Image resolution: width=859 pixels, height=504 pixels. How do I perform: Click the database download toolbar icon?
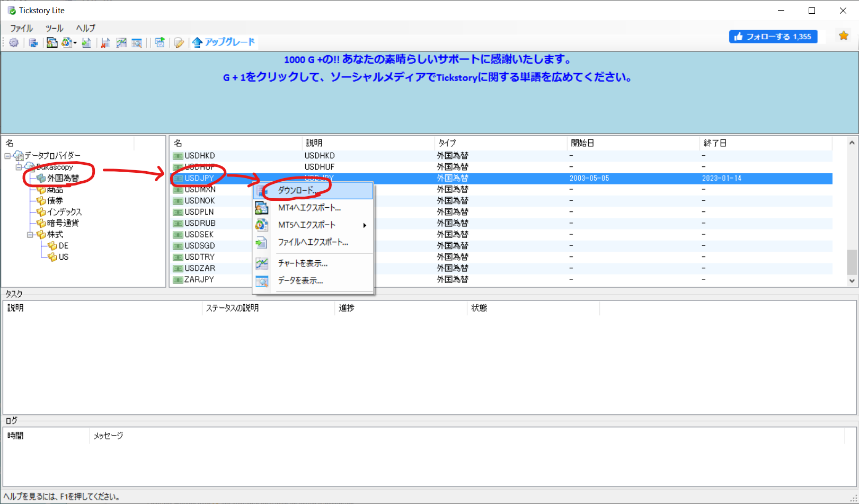[x=33, y=42]
